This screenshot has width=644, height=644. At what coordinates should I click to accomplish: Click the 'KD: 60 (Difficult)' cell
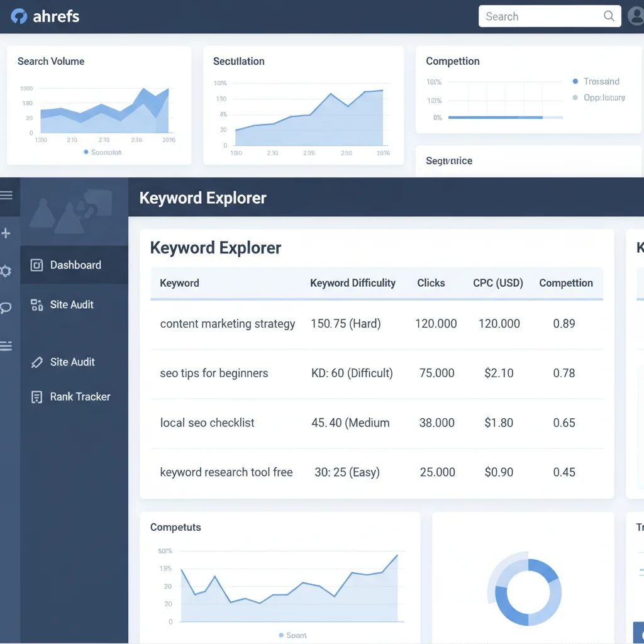coord(352,373)
